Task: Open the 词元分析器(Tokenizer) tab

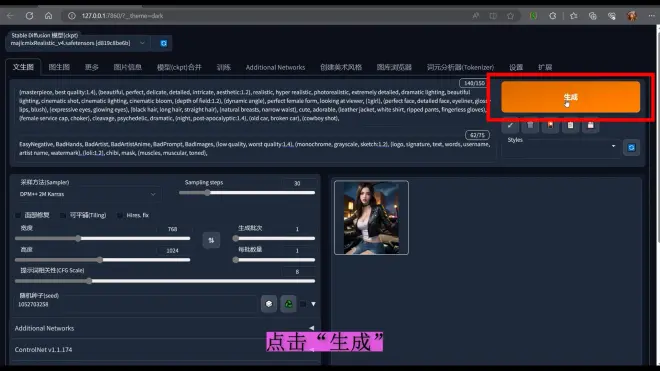Action: click(460, 67)
